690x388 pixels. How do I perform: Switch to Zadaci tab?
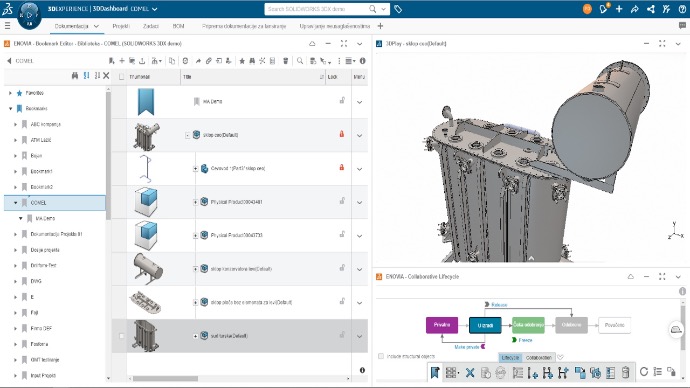click(x=150, y=26)
